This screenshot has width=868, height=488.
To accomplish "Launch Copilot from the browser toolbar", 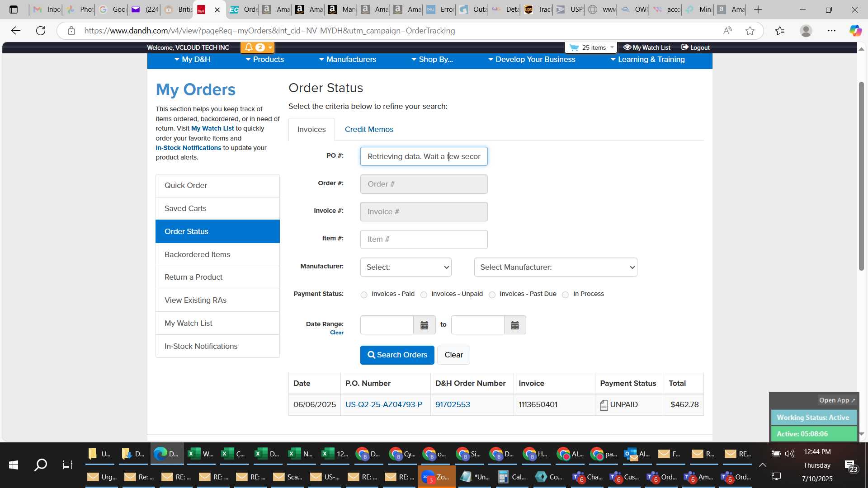I will pyautogui.click(x=855, y=31).
